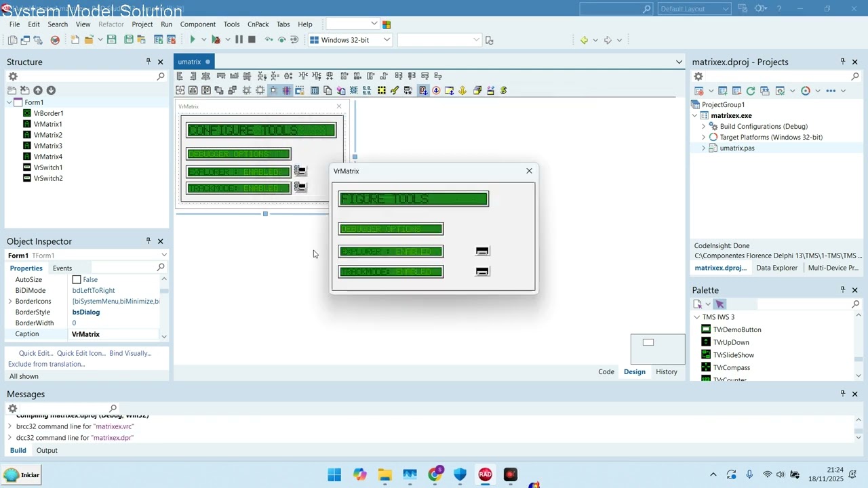The width and height of the screenshot is (868, 488).
Task: Switch to the Events tab
Action: [x=62, y=268]
